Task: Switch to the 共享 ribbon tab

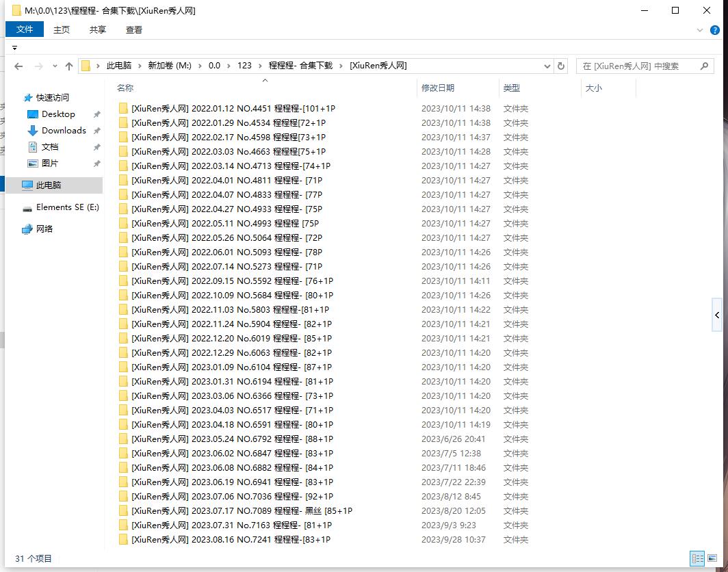Action: click(x=97, y=29)
